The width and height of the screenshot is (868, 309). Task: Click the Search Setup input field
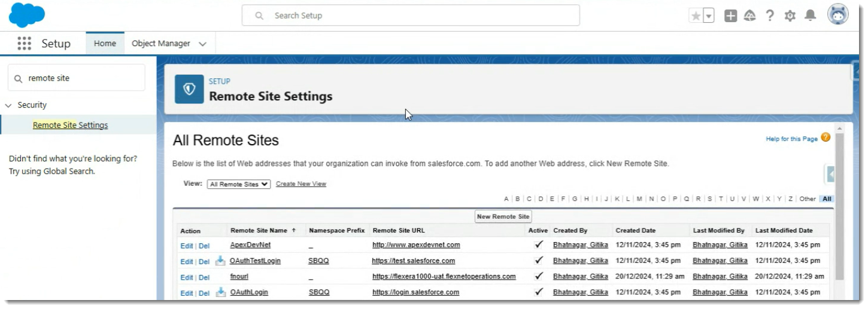[419, 16]
